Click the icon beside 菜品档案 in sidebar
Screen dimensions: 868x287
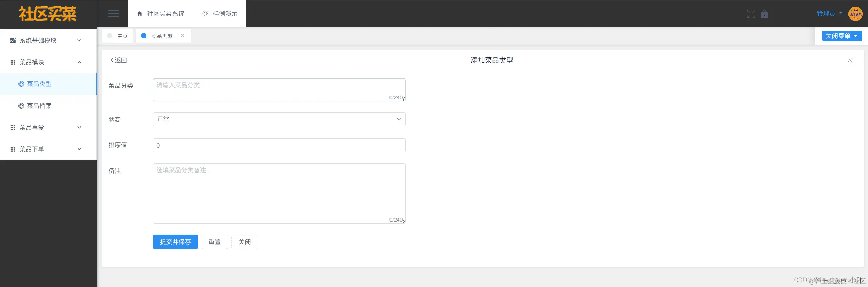(21, 106)
